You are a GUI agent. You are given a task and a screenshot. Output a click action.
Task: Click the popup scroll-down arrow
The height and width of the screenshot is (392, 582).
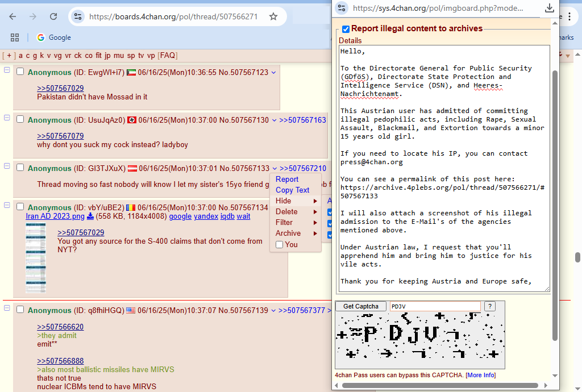[555, 376]
